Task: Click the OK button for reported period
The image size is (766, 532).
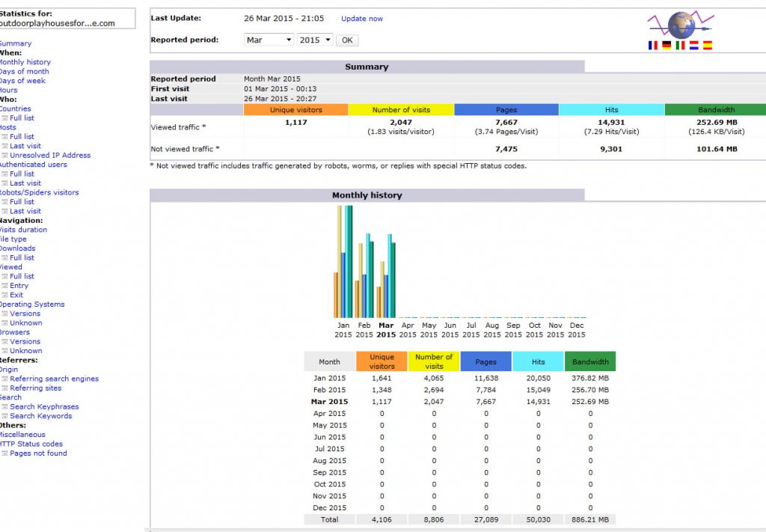Action: click(x=347, y=40)
